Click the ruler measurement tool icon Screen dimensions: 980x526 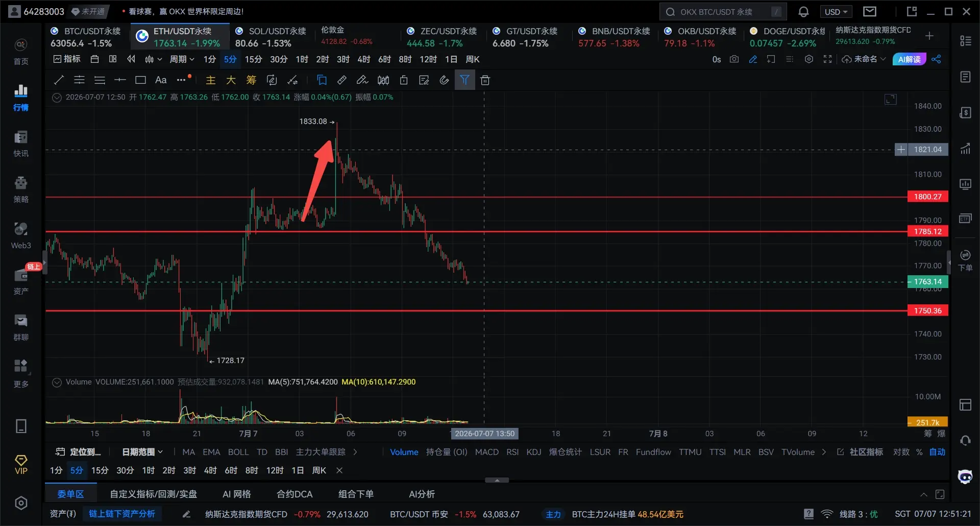point(342,80)
